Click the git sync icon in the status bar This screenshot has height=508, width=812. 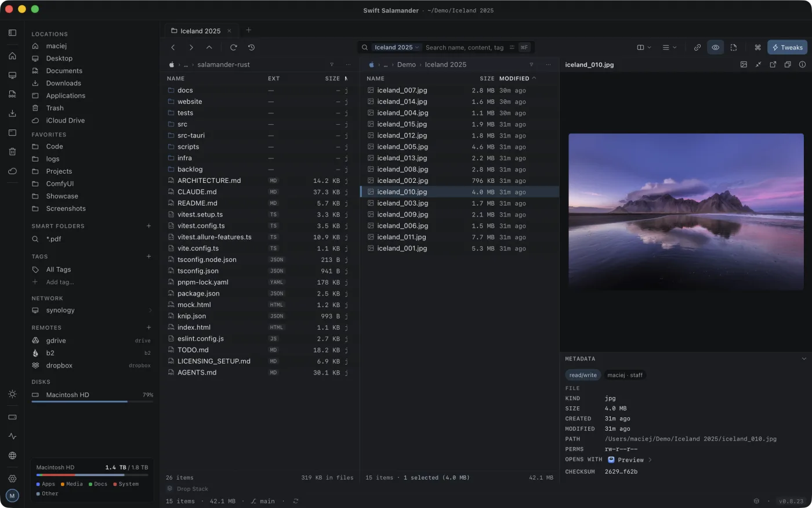click(x=296, y=501)
